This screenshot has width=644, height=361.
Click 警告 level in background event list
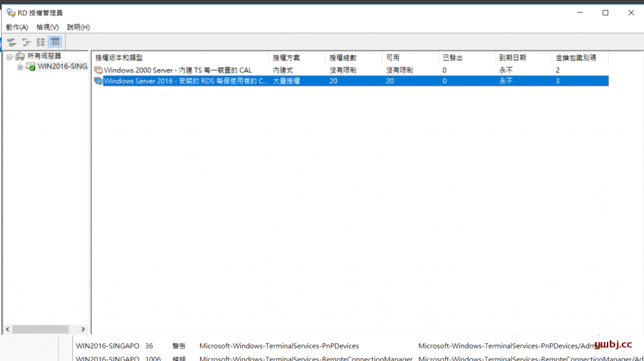[179, 346]
